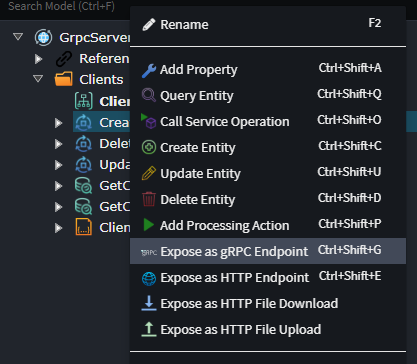
Task: Choose Delete Entity from the menu
Action: coord(268,200)
